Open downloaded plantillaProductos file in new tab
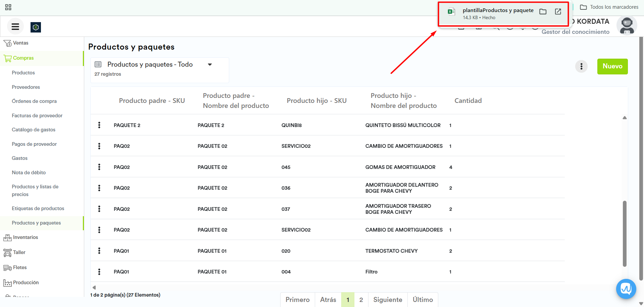 pyautogui.click(x=558, y=12)
